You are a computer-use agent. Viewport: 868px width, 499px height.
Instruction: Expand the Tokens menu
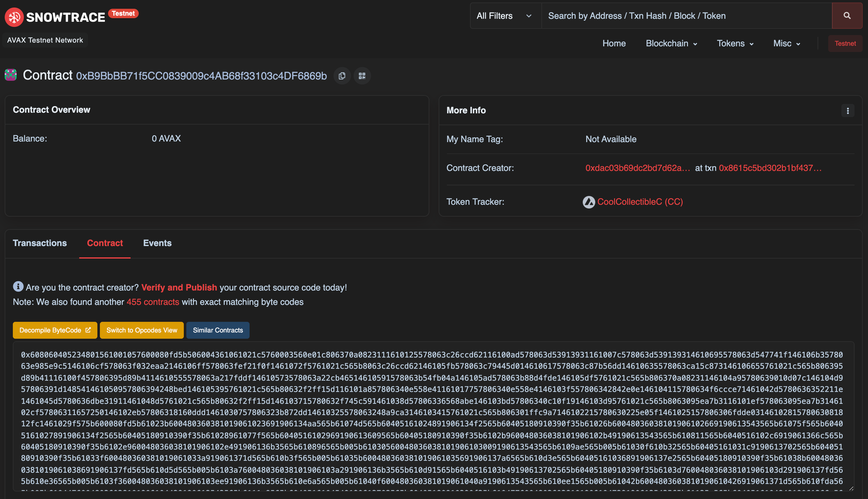coord(735,44)
